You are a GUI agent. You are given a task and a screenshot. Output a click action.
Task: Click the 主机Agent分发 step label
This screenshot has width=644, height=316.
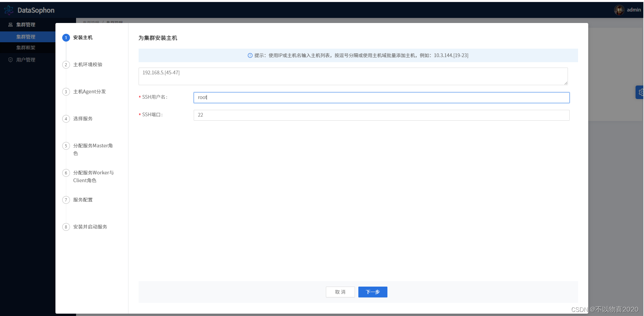click(x=90, y=92)
